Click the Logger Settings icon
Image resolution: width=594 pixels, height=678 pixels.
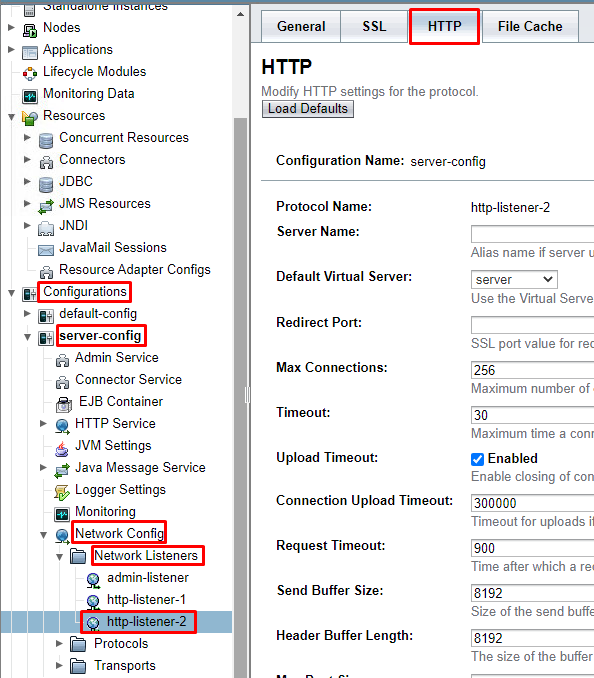coord(62,492)
